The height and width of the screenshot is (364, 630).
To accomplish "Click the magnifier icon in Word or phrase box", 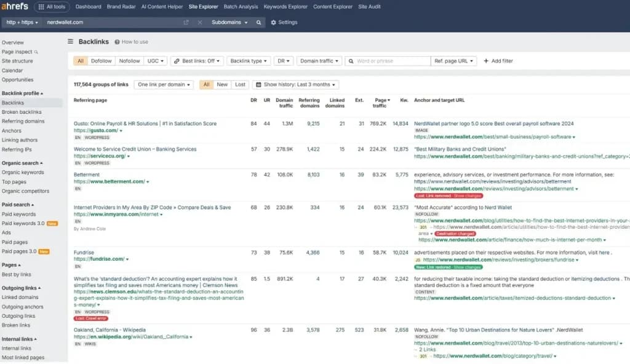I will coord(351,61).
